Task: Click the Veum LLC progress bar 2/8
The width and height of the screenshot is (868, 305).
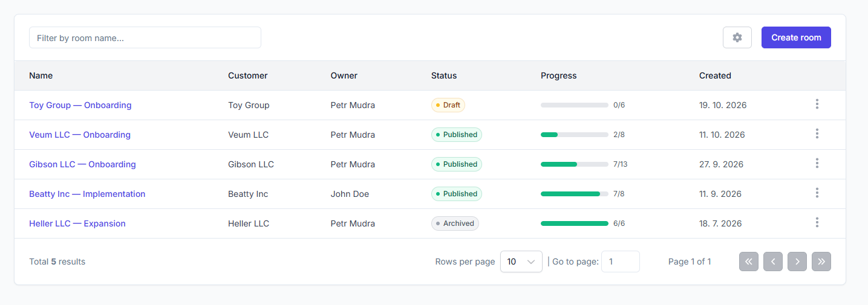Action: tap(575, 135)
